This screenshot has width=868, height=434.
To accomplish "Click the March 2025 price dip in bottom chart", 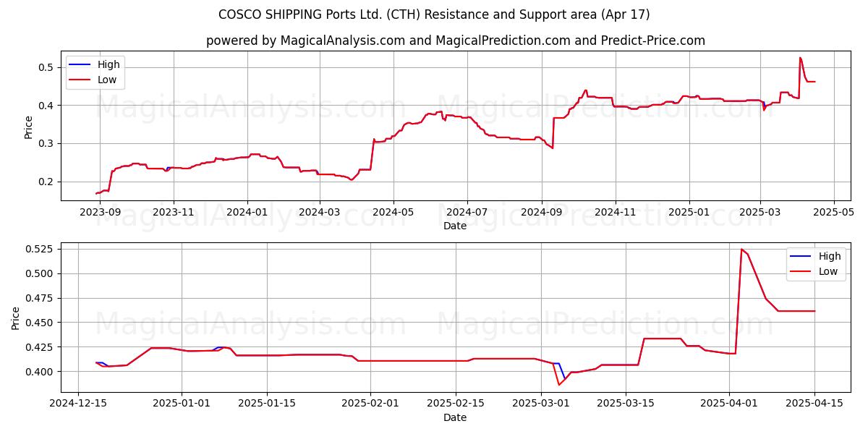I will 559,384.
